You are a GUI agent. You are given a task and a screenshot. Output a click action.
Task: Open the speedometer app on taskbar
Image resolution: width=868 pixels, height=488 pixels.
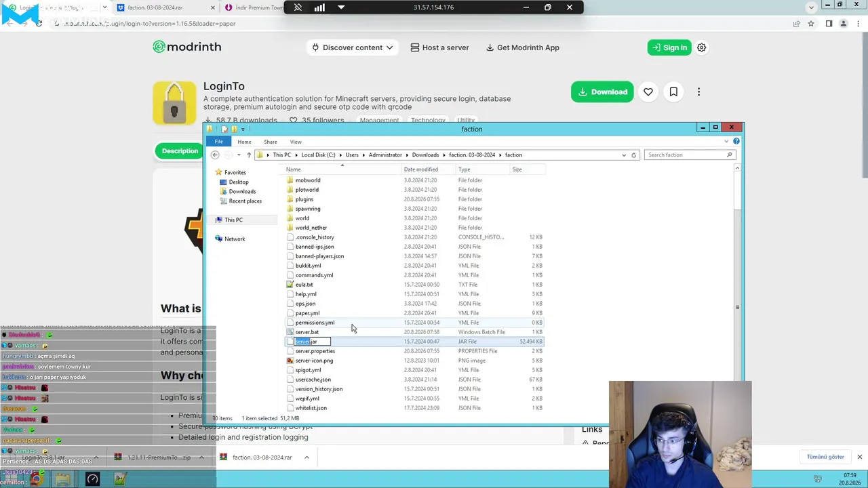point(93,479)
